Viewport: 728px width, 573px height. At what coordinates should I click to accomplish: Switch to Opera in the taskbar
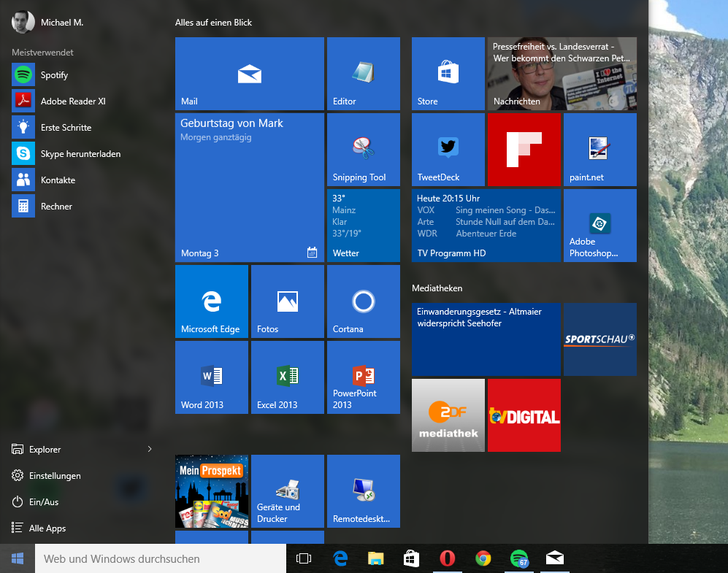(447, 558)
